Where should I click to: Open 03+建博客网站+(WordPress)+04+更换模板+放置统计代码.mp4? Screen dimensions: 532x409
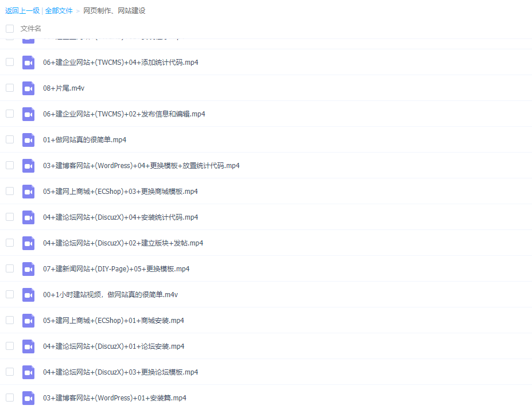(x=141, y=165)
